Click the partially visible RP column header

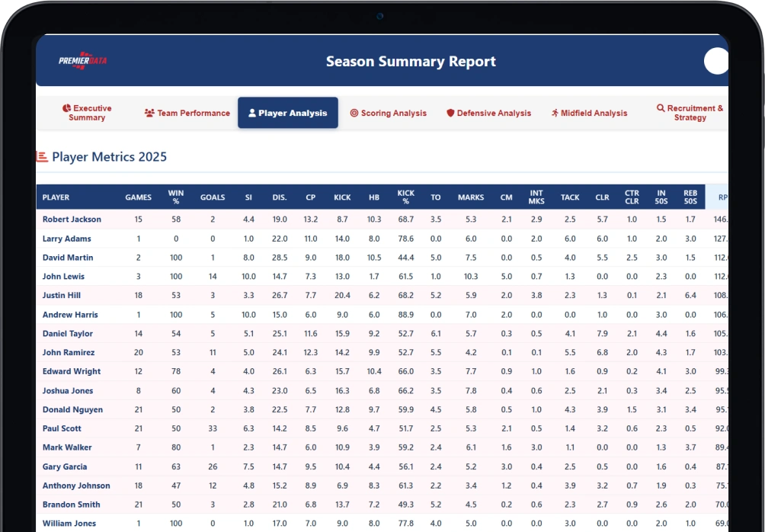722,197
